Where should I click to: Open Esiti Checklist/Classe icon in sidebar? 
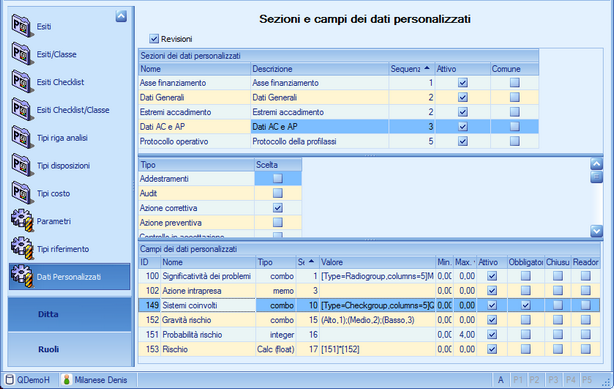click(x=21, y=109)
